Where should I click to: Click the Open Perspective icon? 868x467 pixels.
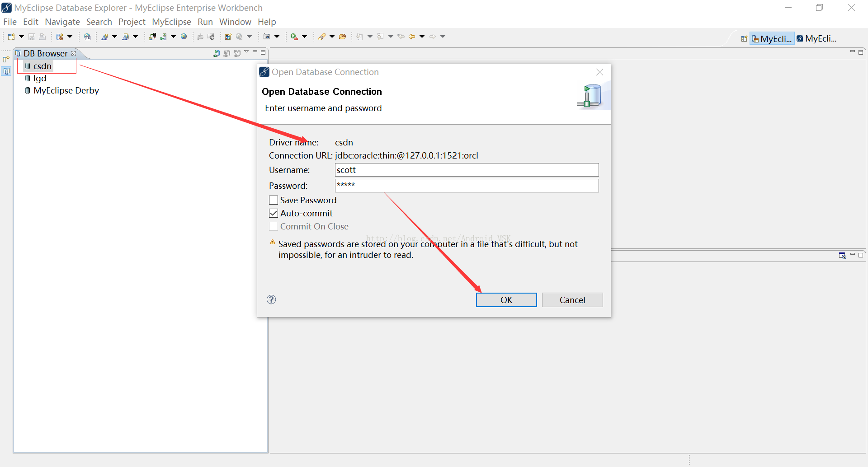click(x=744, y=39)
